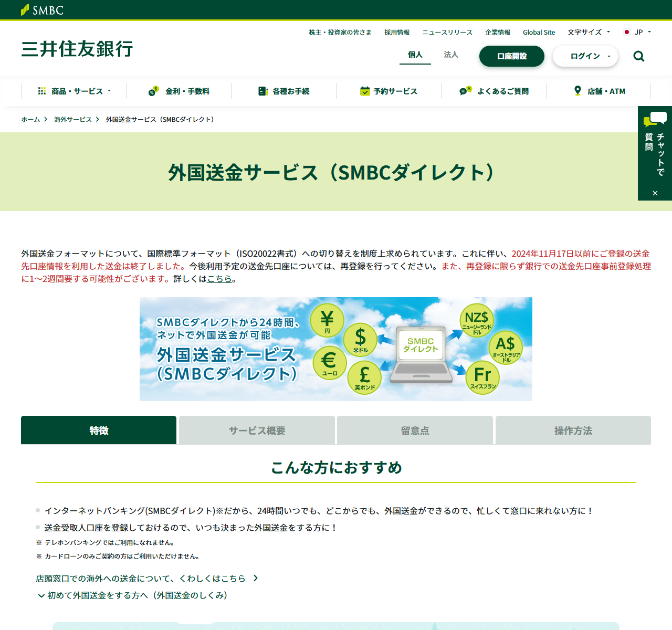Click the procedures document icon

point(263,91)
